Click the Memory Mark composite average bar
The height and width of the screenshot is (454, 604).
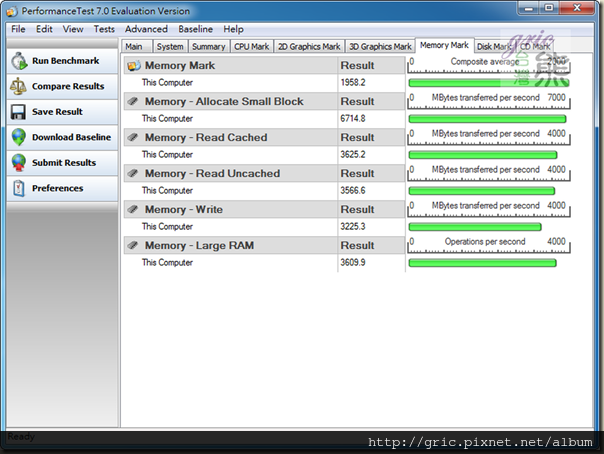coord(488,83)
